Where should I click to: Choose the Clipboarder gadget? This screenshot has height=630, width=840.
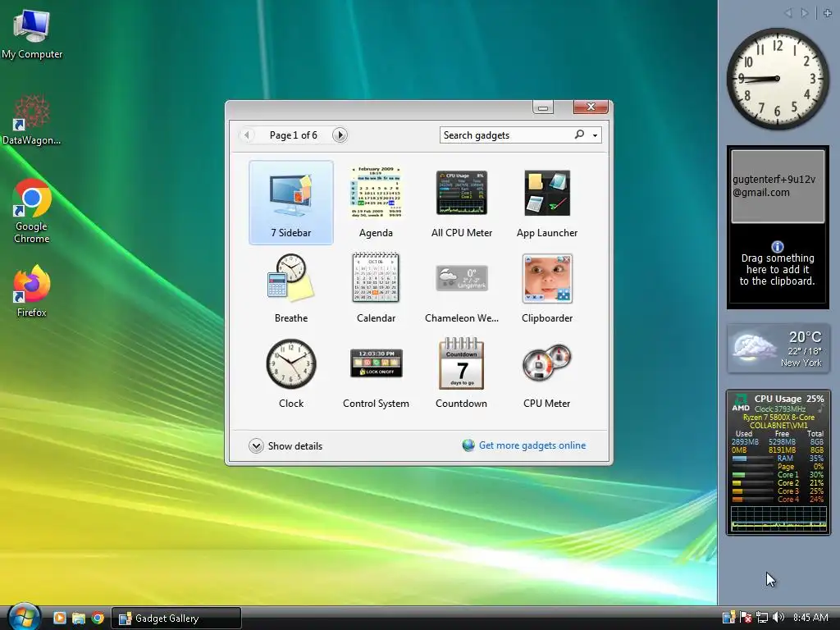pos(547,288)
